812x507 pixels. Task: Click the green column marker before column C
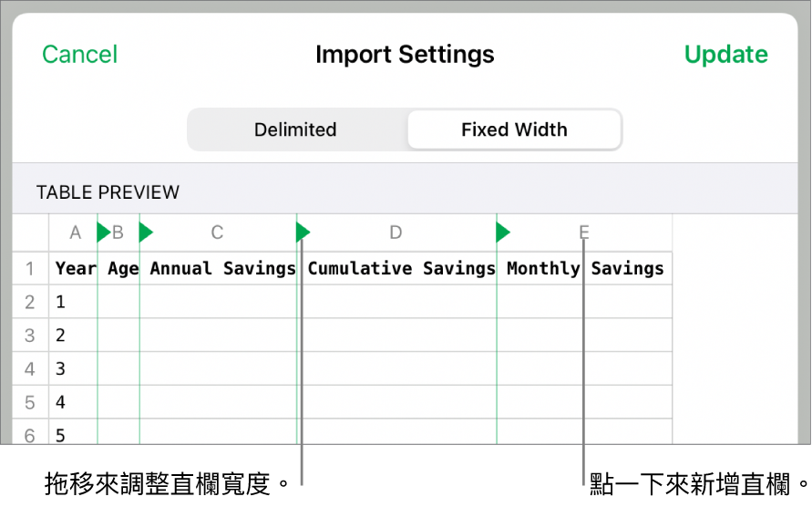point(146,233)
